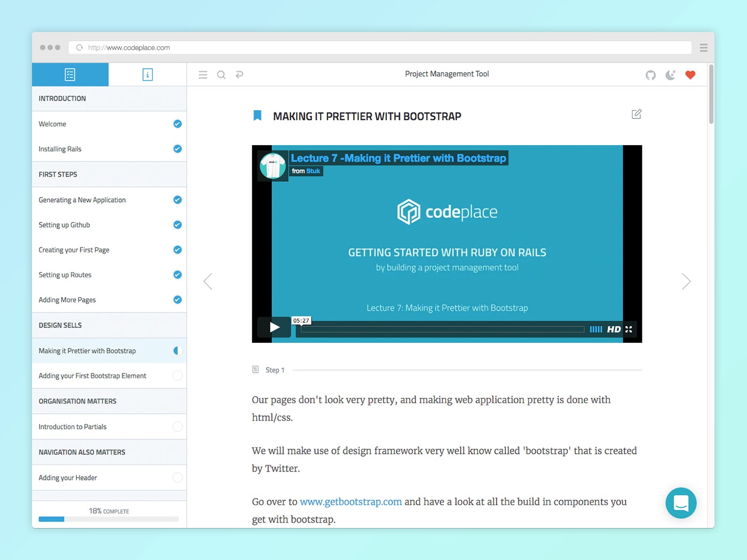The image size is (747, 560).
Task: Click the NAVIGATION ALSO MATTERS section header
Action: (109, 452)
